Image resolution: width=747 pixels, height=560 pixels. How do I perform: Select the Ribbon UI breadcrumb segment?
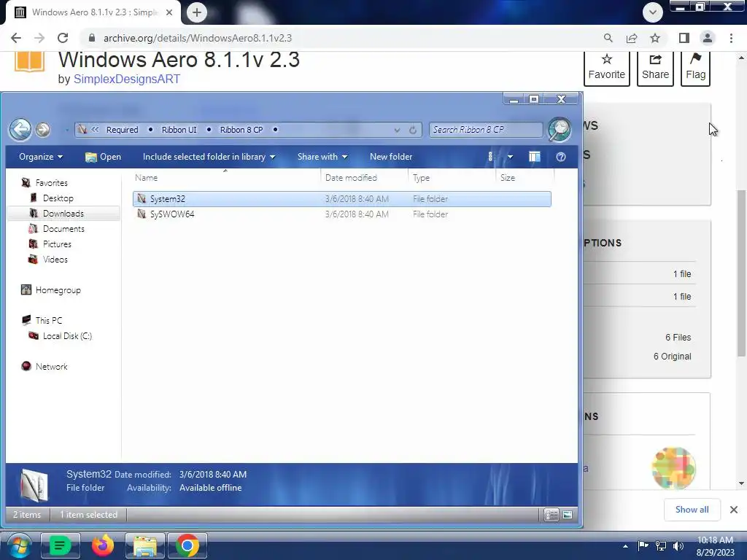[x=179, y=130]
